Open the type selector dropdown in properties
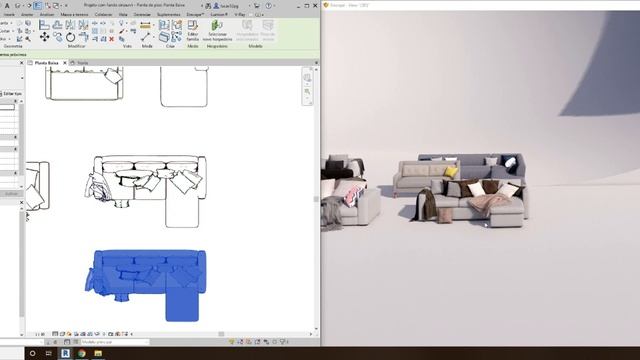Screen dimensions: 640x360 click(x=21, y=77)
